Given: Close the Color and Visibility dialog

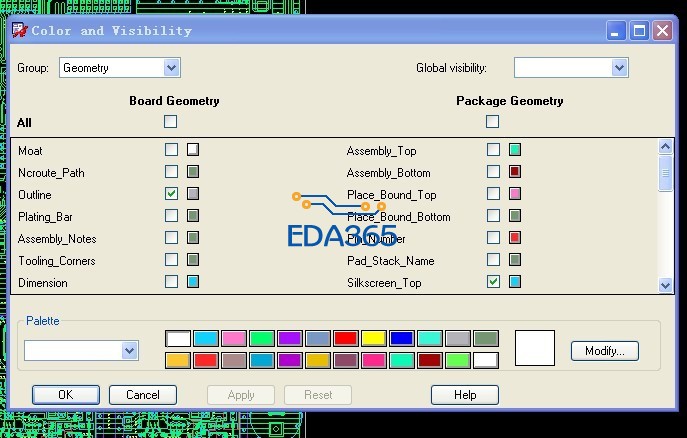Looking at the screenshot, I should [662, 31].
